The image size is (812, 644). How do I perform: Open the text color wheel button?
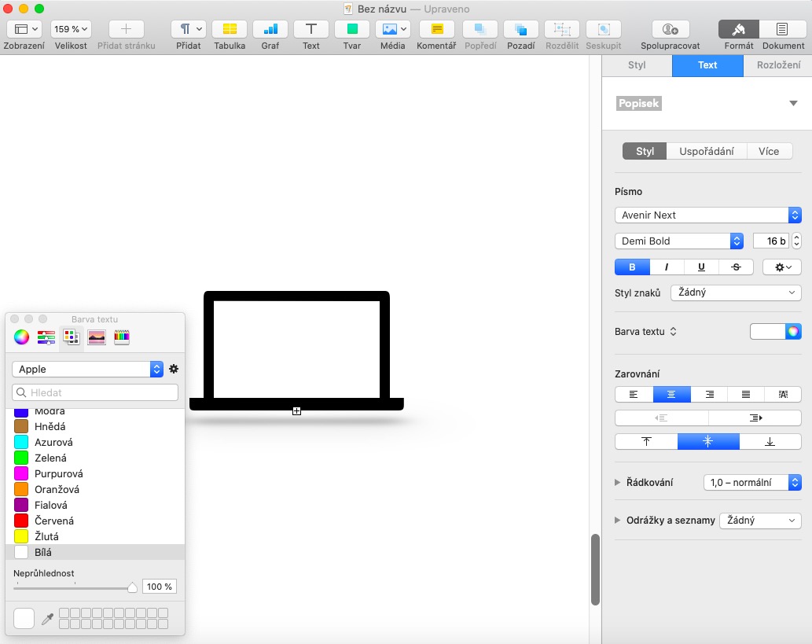click(x=793, y=332)
